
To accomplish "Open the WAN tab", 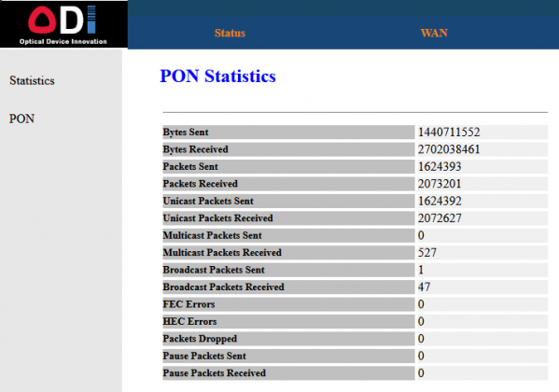I will coord(434,34).
